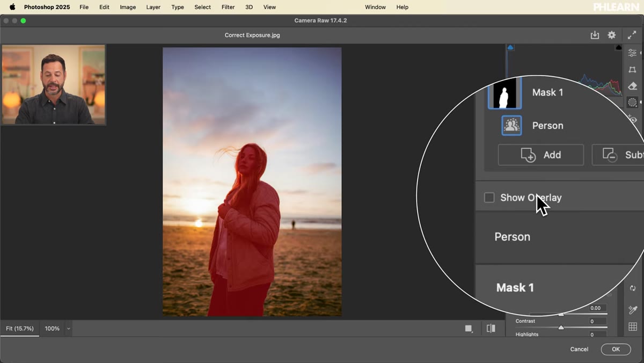The image size is (644, 363).
Task: Open the Filter menu
Action: [x=228, y=7]
